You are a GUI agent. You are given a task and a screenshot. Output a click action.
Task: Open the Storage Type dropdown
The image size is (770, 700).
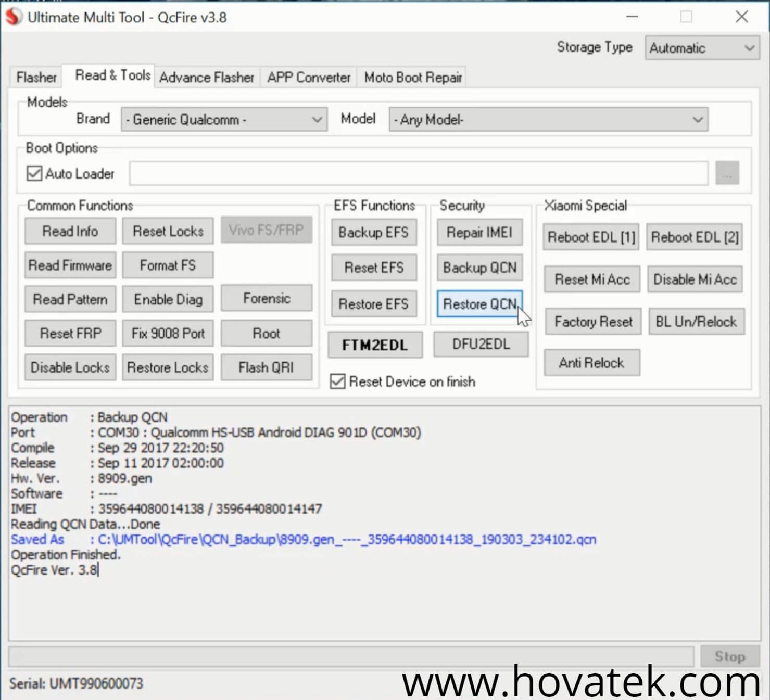[702, 48]
